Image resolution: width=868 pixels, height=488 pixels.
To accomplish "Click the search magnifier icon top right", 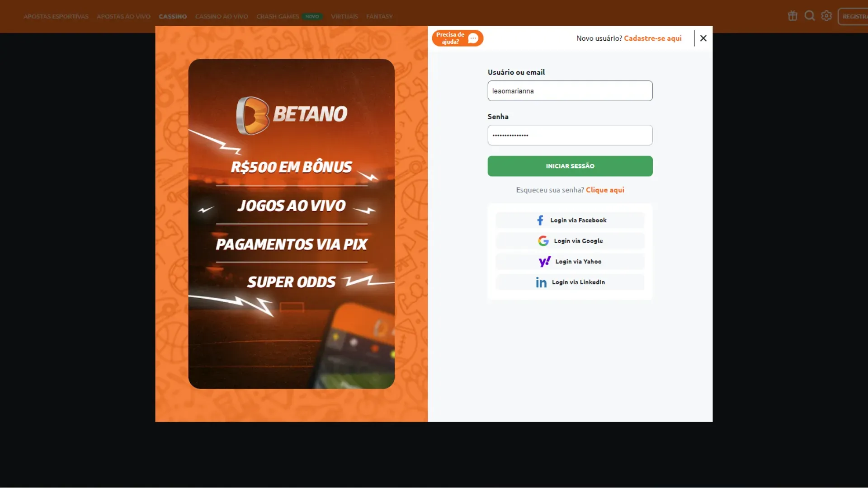I will [x=809, y=15].
